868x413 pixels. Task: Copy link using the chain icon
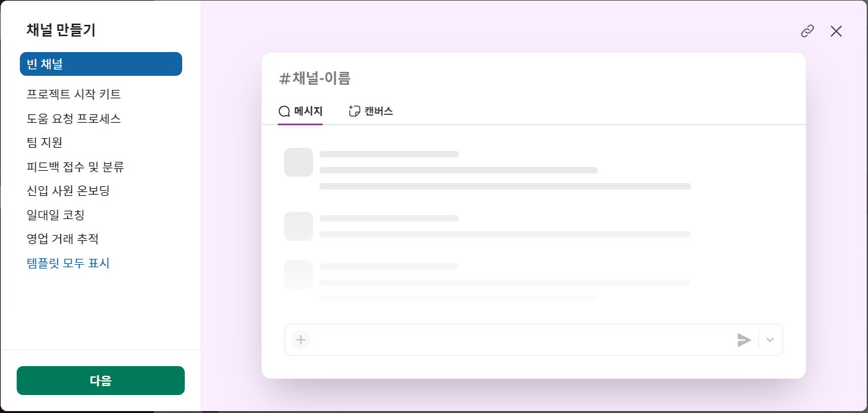(x=807, y=31)
